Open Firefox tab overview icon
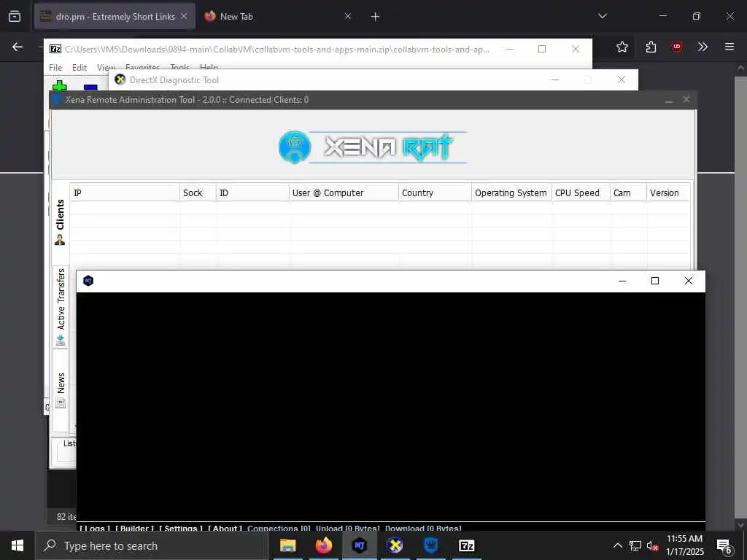 (x=15, y=16)
